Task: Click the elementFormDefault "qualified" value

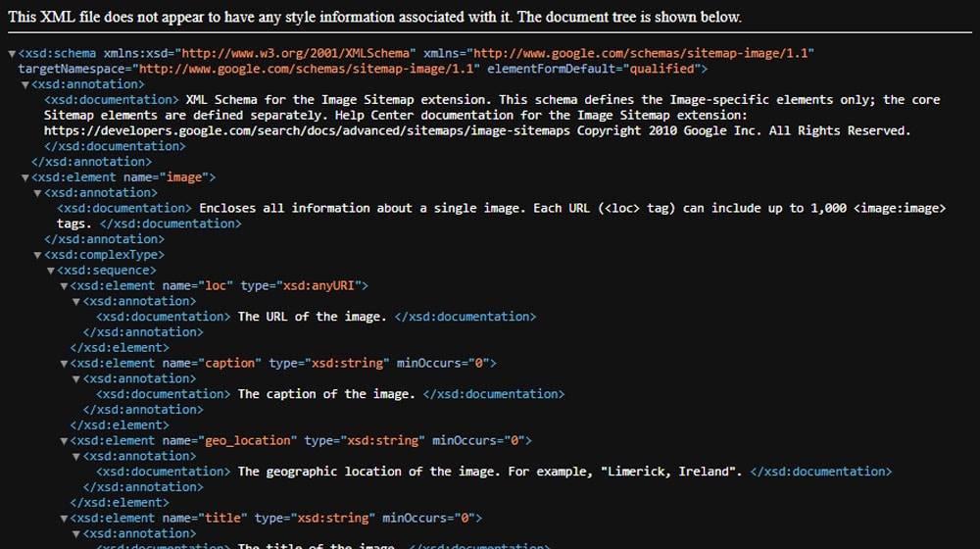Action: (x=661, y=69)
